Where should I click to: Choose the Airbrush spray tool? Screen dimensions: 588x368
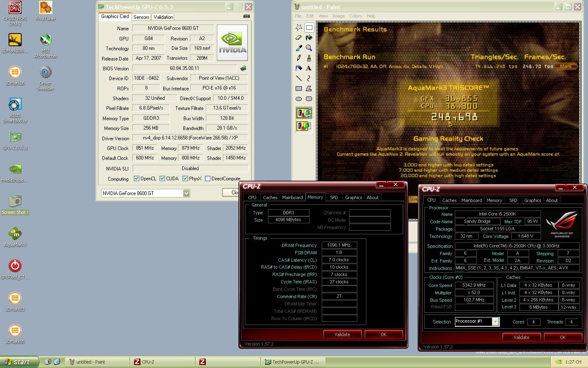(x=299, y=68)
